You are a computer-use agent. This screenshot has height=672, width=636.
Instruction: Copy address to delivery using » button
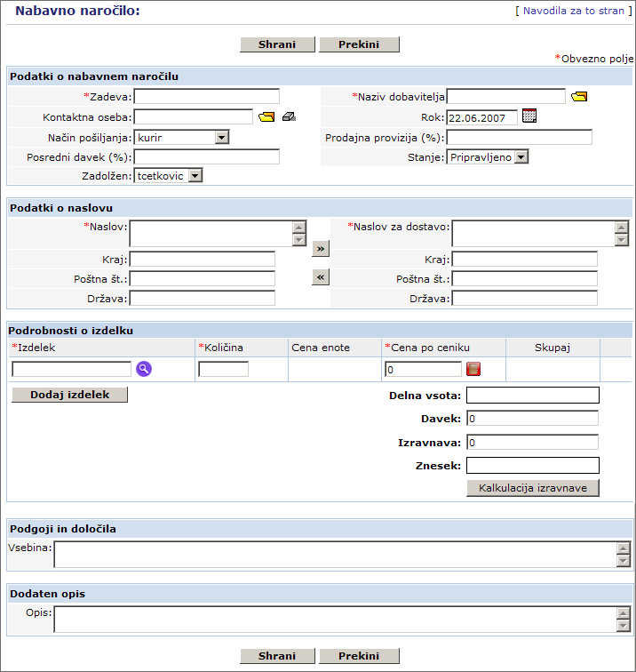pyautogui.click(x=321, y=249)
